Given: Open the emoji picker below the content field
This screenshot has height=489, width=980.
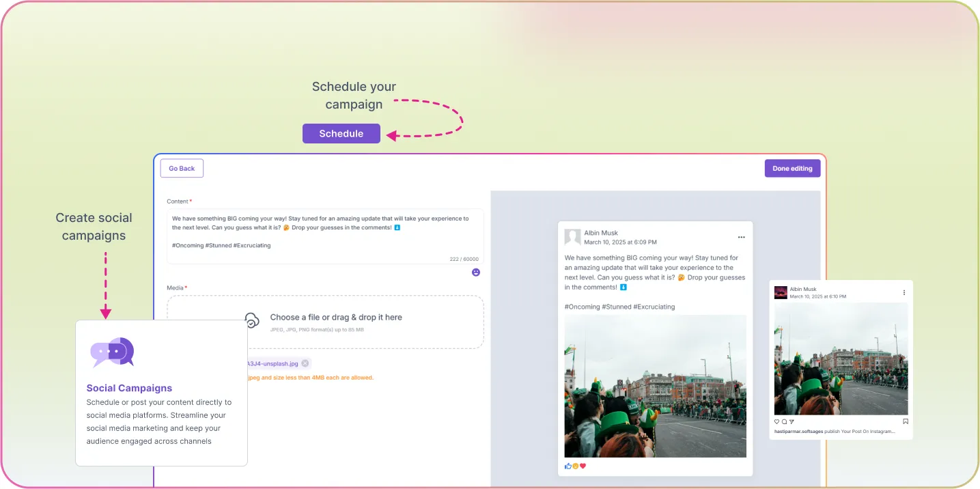Looking at the screenshot, I should click(476, 272).
